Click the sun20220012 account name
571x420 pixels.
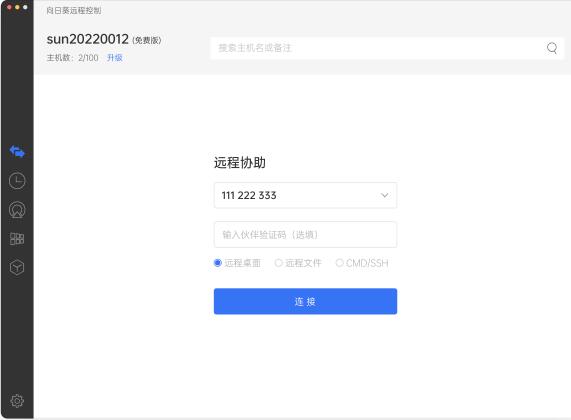[87, 39]
